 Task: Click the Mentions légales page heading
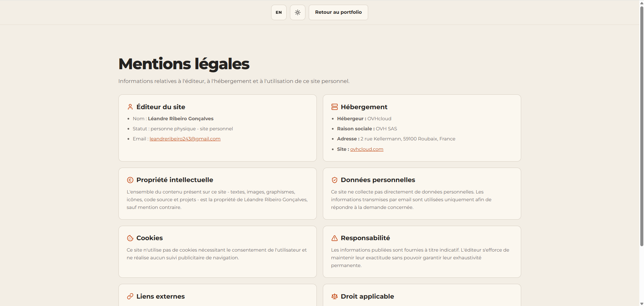[184, 64]
